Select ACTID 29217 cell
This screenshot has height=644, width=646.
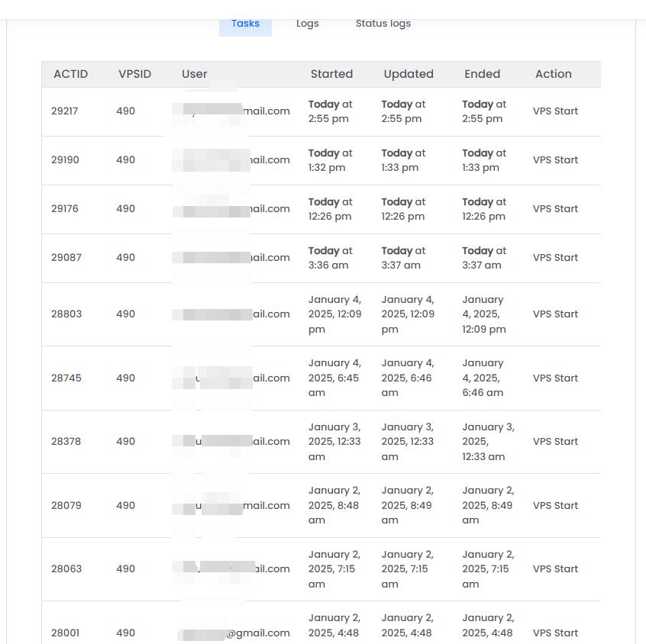coord(65,111)
